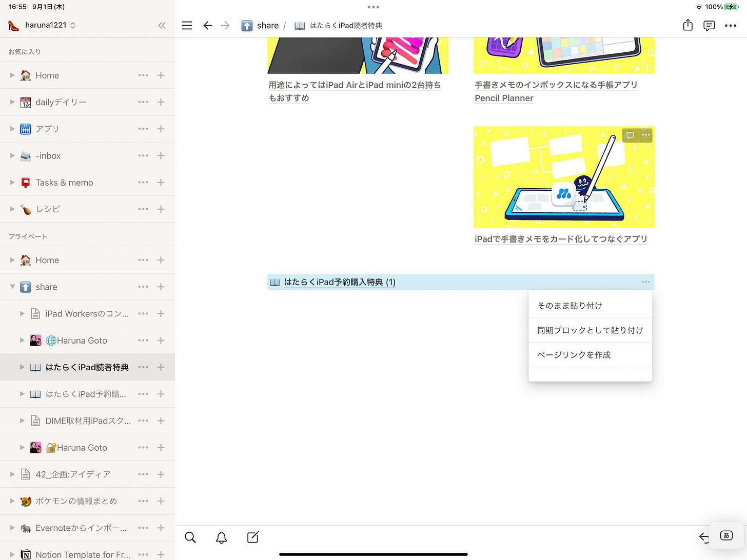
Task: Create a new page with compose icon
Action: click(x=253, y=537)
